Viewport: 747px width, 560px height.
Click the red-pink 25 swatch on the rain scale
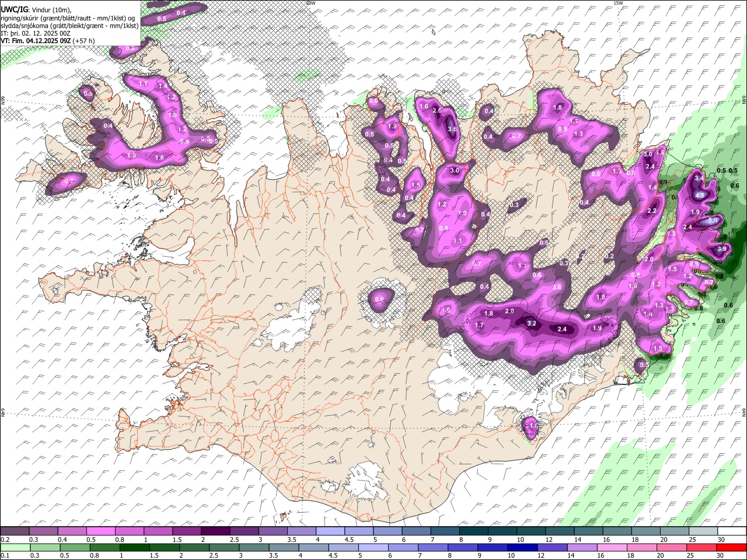pyautogui.click(x=701, y=547)
